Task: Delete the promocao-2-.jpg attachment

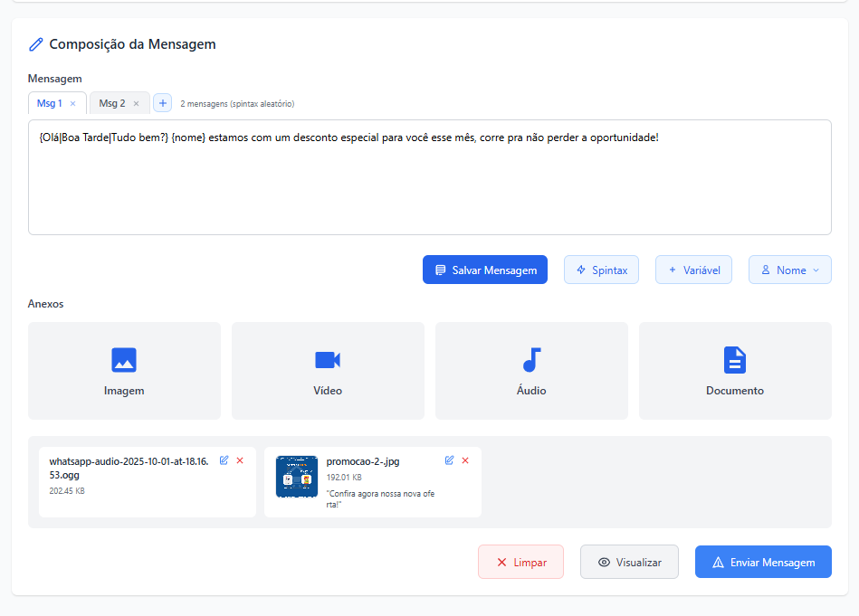Action: [465, 460]
